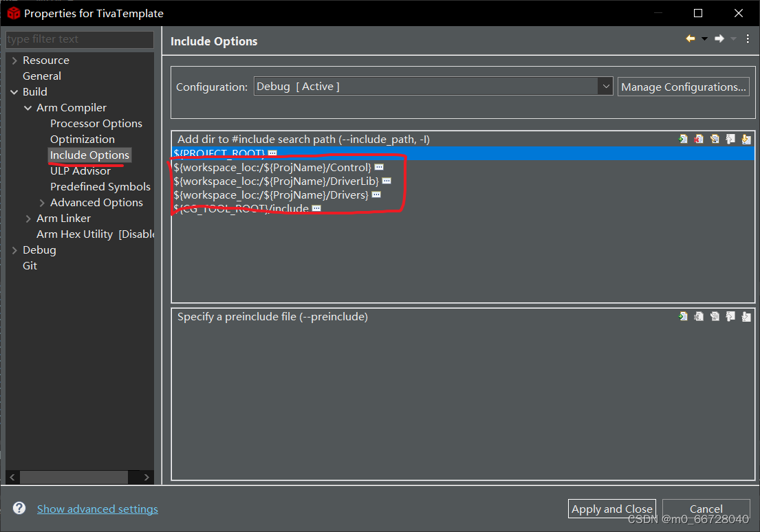760x532 pixels.
Task: Click Edit icon in include search path toolbar
Action: click(715, 140)
